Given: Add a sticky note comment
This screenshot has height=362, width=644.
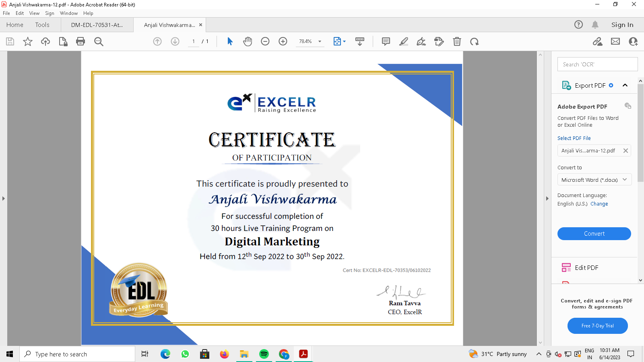Looking at the screenshot, I should coord(386,41).
